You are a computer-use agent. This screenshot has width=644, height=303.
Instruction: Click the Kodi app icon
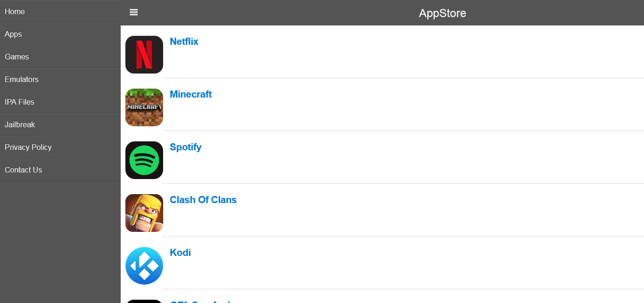click(x=144, y=266)
